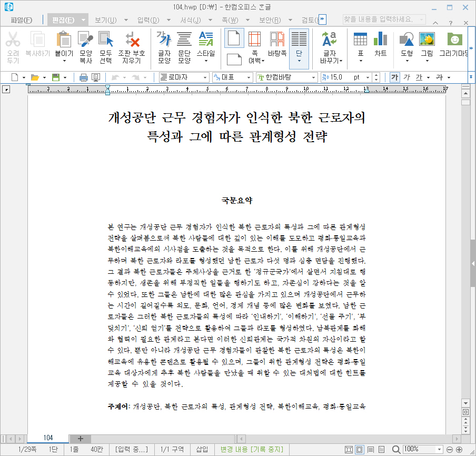Click scroll more menus arrow button

click(322, 19)
